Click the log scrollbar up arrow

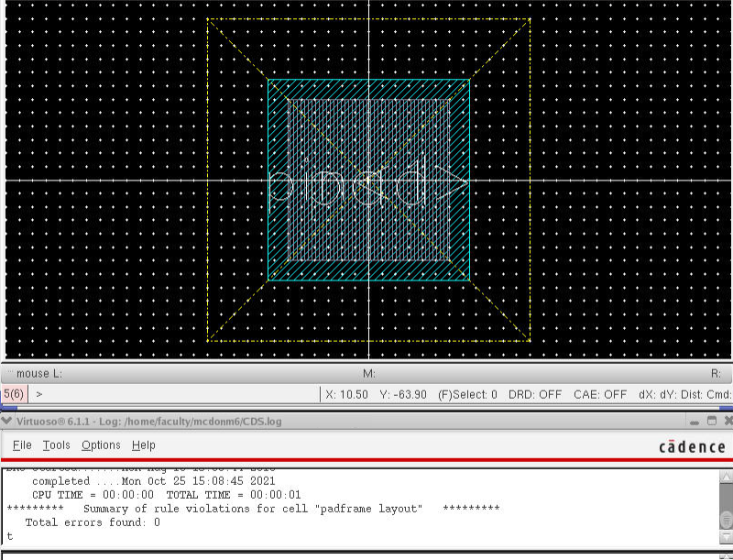pyautogui.click(x=726, y=477)
